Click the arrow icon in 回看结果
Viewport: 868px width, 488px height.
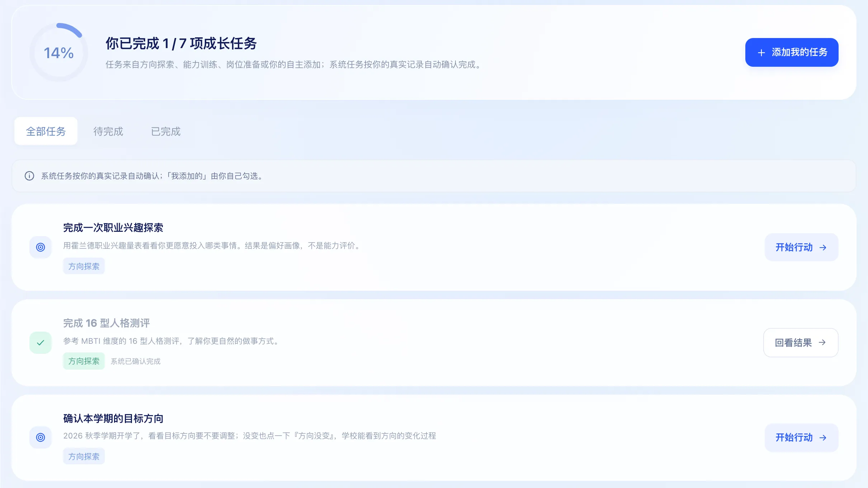pyautogui.click(x=822, y=343)
